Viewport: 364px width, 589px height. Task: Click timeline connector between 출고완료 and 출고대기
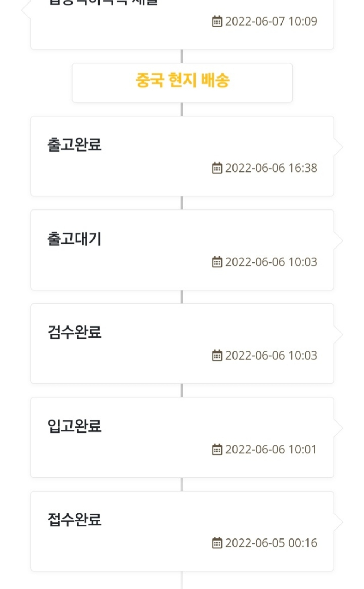[x=182, y=203]
